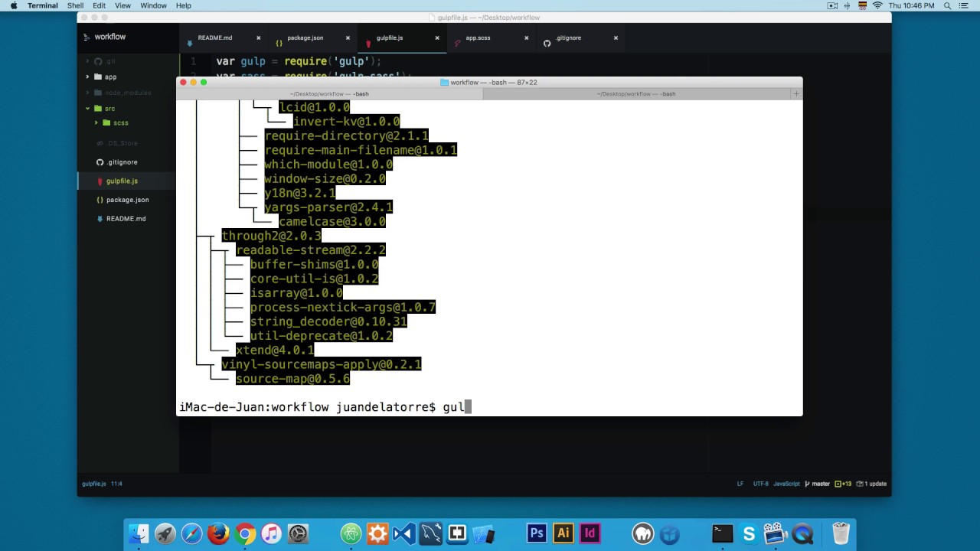Switch to Atom editor in Dock
980x551 pixels.
[x=351, y=533]
